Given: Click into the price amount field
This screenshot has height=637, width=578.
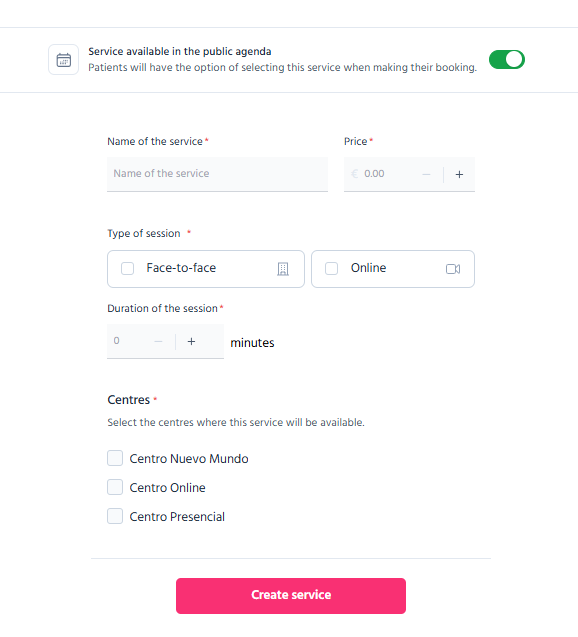Looking at the screenshot, I should tap(388, 174).
